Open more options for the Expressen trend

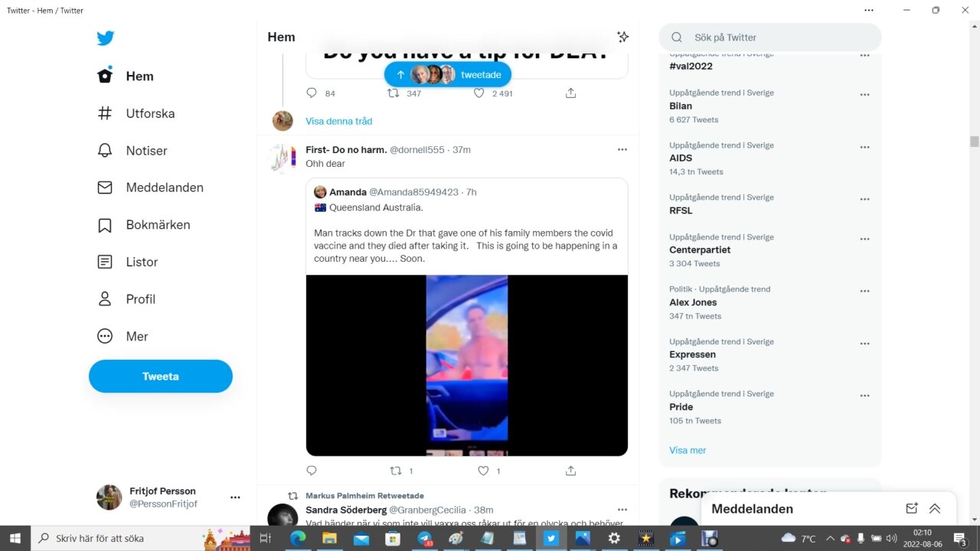point(864,344)
